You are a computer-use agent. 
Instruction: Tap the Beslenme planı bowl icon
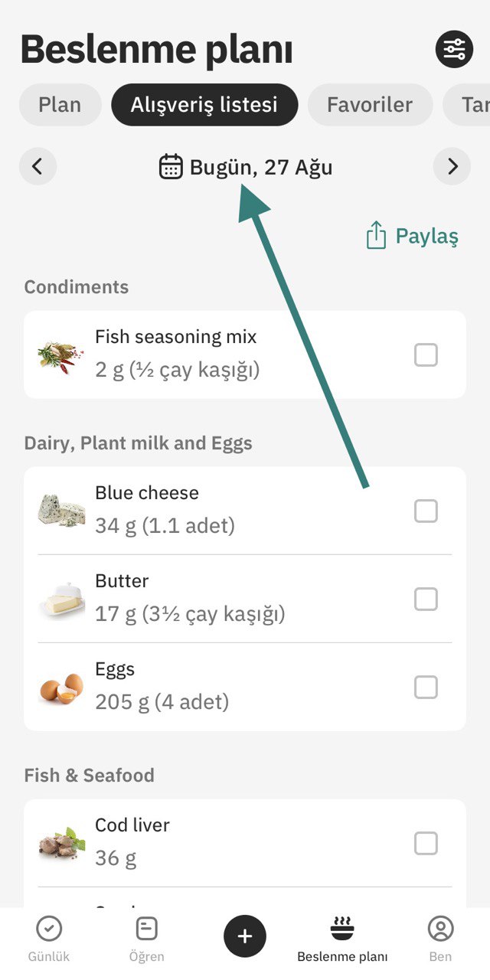click(342, 929)
